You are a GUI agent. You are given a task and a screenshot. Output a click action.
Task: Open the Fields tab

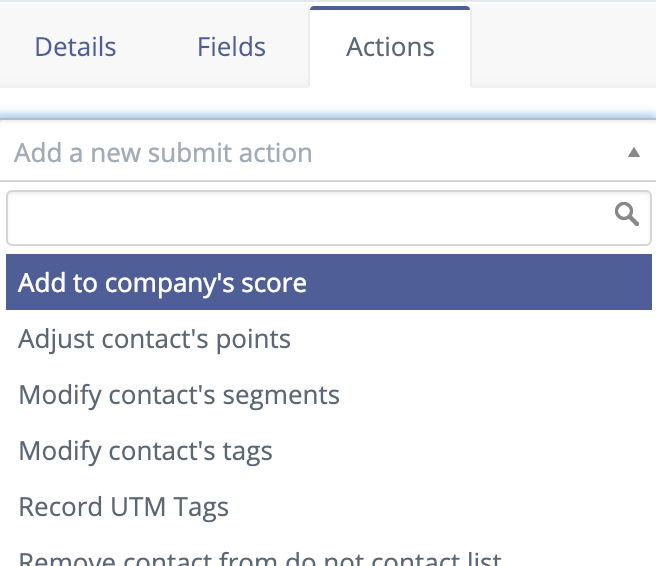point(231,46)
